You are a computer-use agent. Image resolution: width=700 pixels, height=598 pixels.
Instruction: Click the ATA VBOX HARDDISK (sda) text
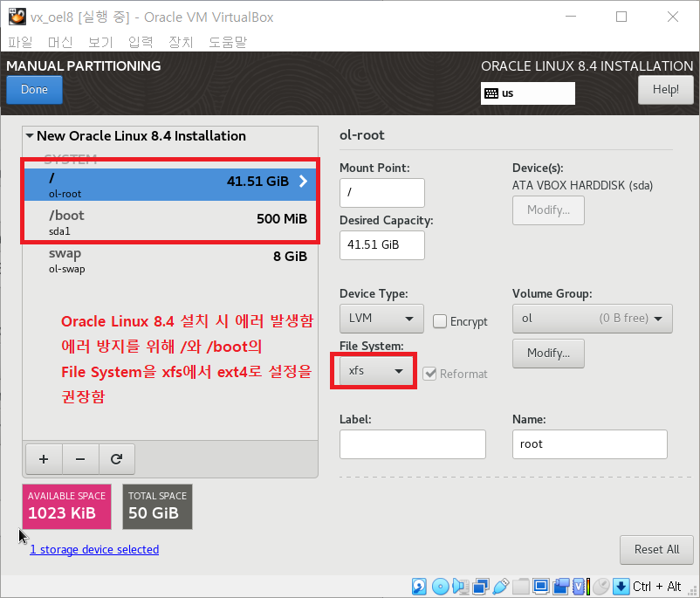tap(582, 185)
